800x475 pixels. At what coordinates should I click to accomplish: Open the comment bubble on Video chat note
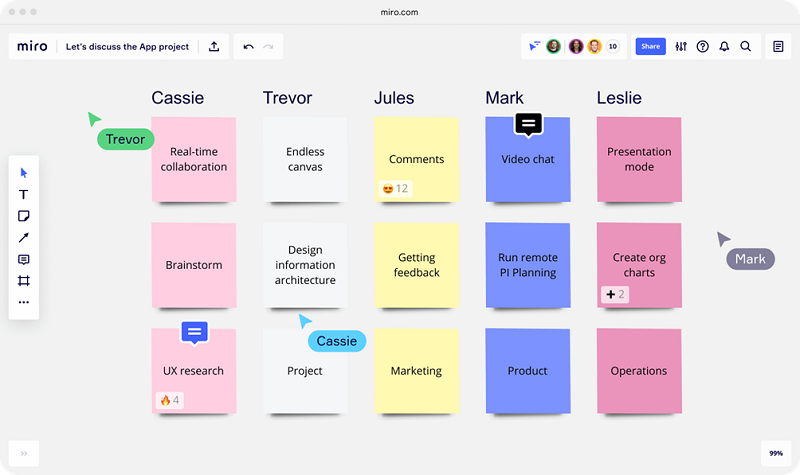(x=529, y=124)
